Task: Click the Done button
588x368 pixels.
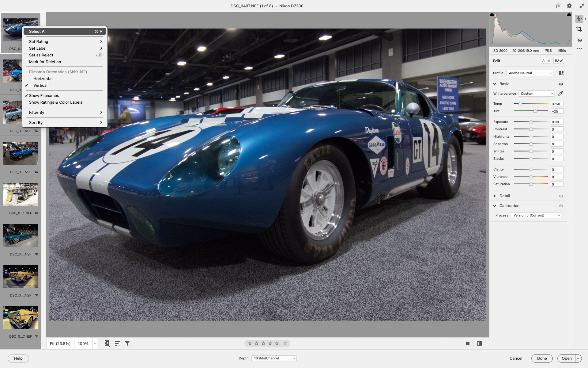Action: tap(542, 358)
